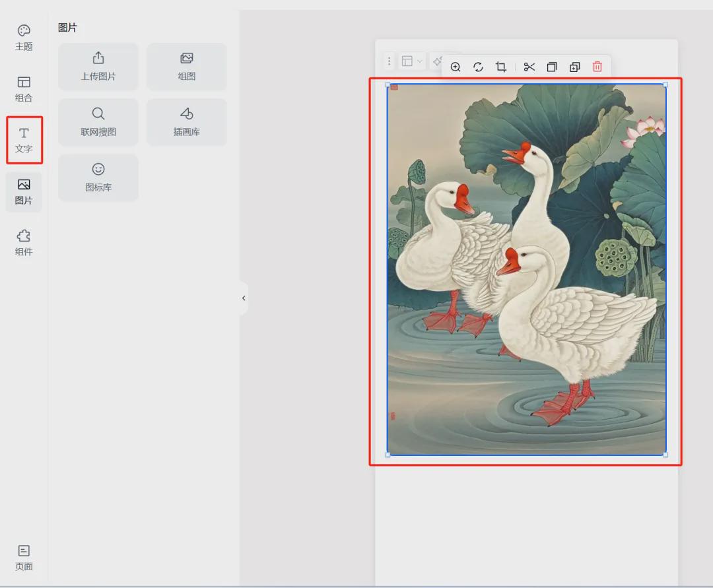Viewport: 713px width, 588px height.
Task: Cut the image using the scissors icon
Action: pyautogui.click(x=528, y=67)
